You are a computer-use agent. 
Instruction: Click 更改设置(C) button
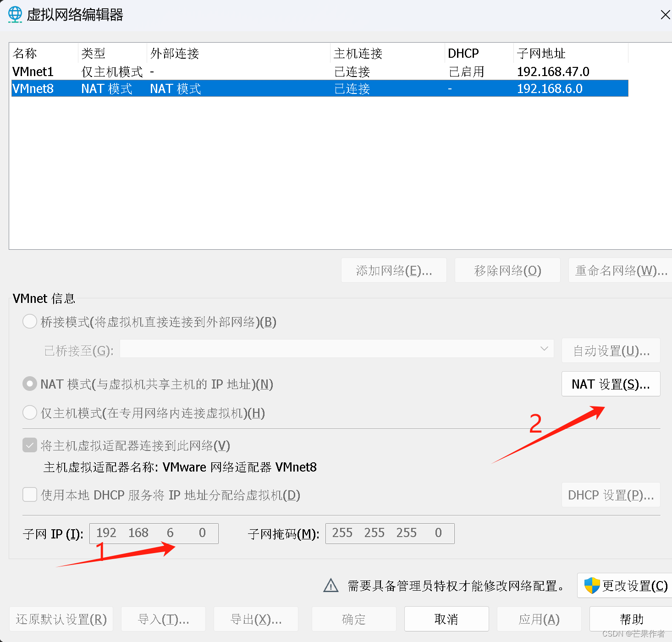pos(625,585)
